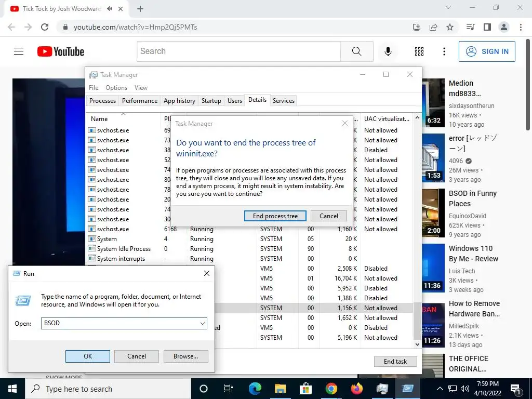Click browser back arrow
The height and width of the screenshot is (399, 532).
(11, 27)
